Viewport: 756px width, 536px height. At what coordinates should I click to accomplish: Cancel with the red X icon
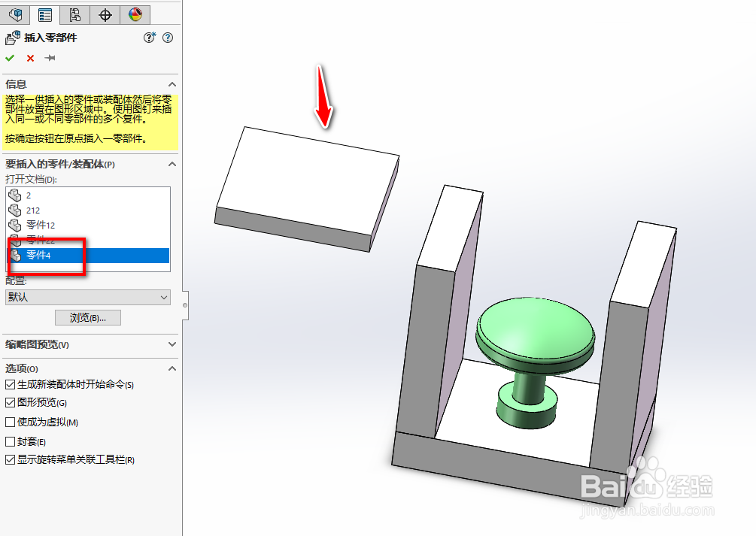tap(30, 58)
